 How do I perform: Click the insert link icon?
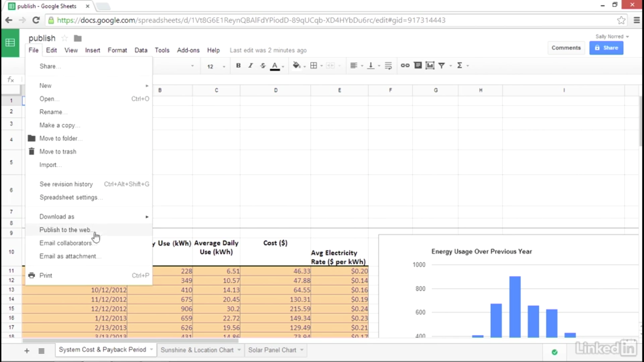coord(405,66)
